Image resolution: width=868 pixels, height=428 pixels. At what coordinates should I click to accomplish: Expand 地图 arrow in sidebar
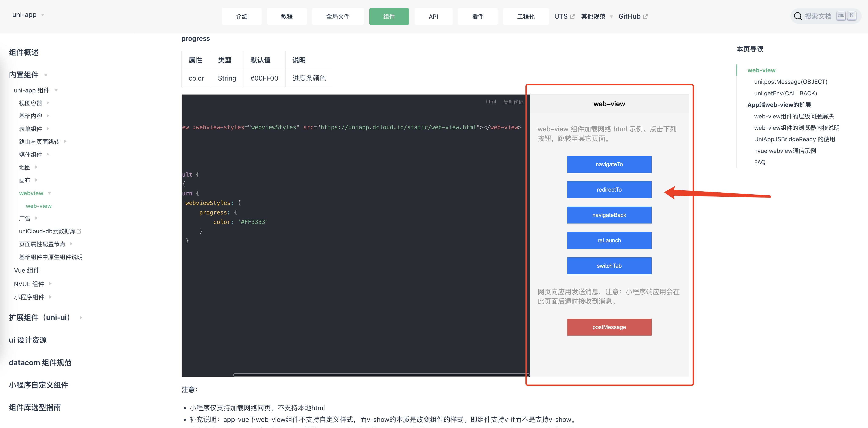click(36, 167)
